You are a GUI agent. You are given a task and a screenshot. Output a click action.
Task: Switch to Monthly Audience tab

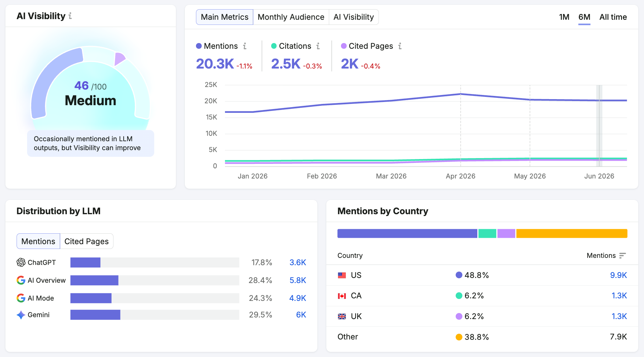pos(291,17)
